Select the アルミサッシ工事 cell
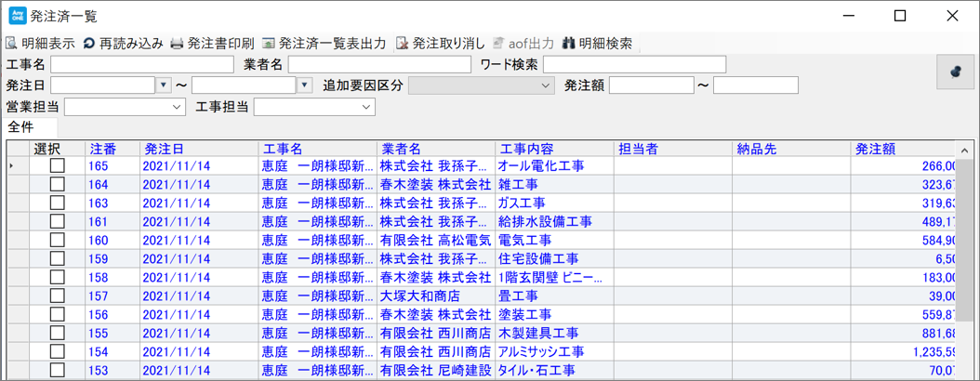The width and height of the screenshot is (980, 381). coord(554,351)
